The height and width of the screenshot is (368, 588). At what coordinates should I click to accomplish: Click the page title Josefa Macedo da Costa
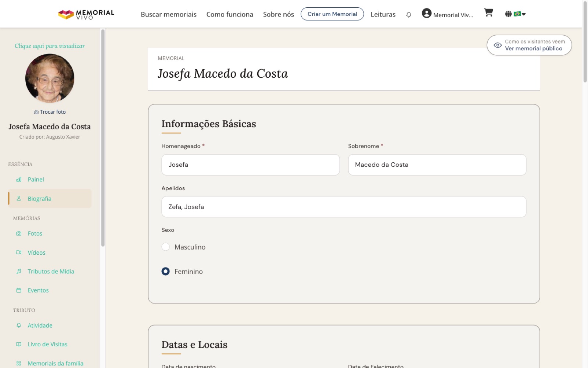tap(223, 74)
